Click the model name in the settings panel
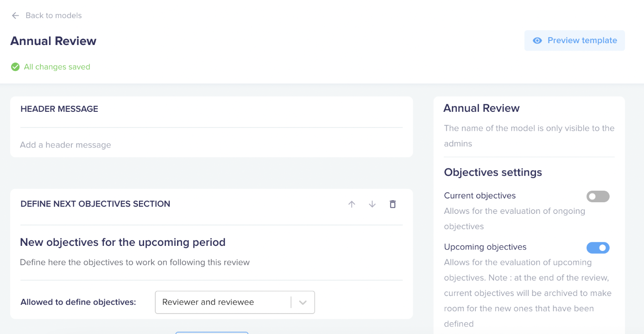Screen dimensions: 644x334 481,109
